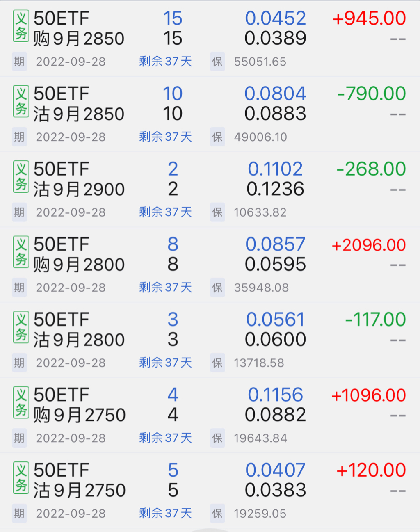Screen dimensions: 420x532
Task: Click the +945.00 profit amount
Action: tap(369, 18)
